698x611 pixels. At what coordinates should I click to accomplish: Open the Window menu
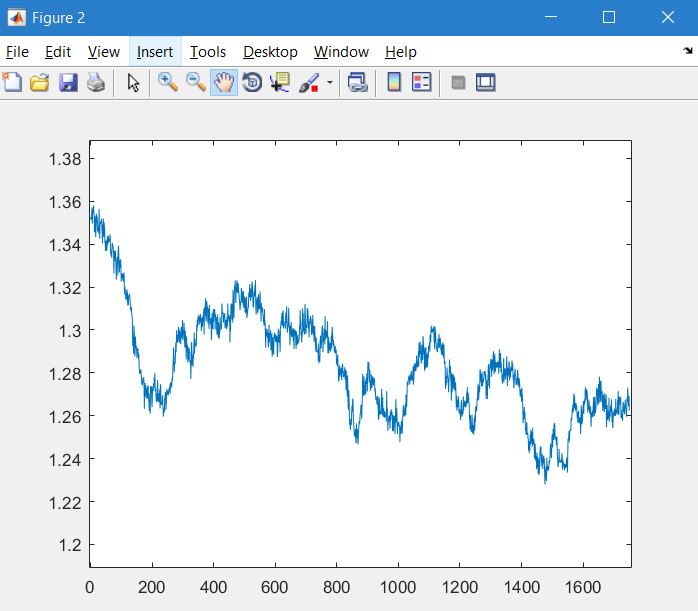point(341,52)
